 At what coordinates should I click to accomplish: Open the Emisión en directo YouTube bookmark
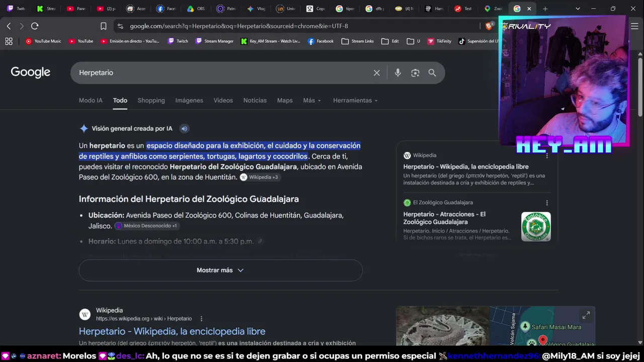click(130, 41)
